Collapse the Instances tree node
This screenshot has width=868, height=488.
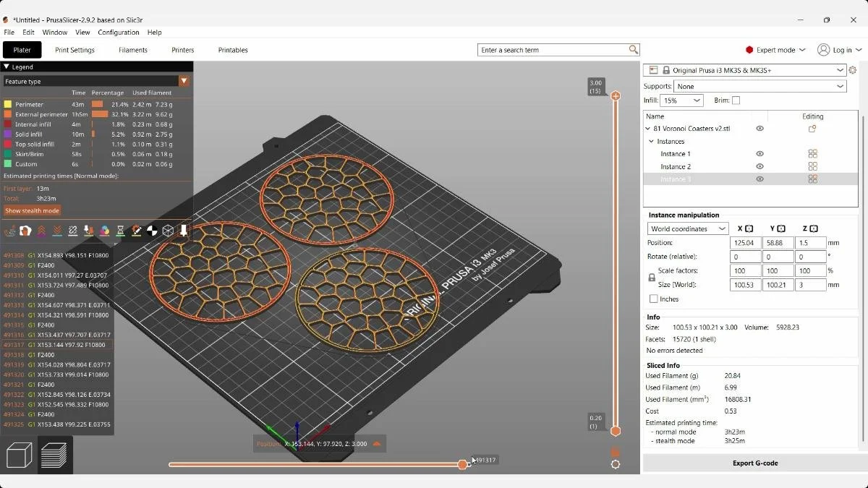(652, 142)
